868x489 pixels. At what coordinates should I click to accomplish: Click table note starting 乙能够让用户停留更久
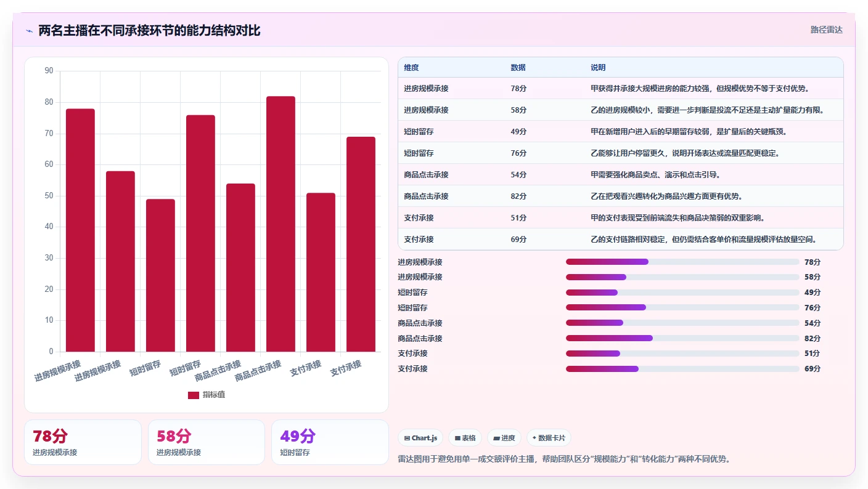point(685,153)
